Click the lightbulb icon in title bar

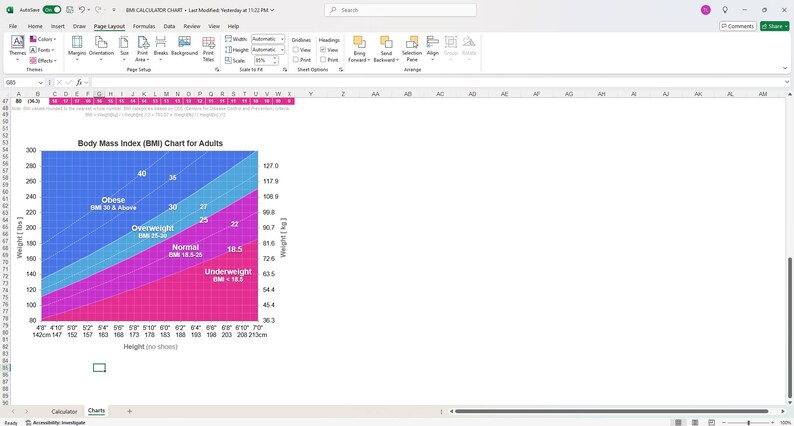click(x=725, y=10)
